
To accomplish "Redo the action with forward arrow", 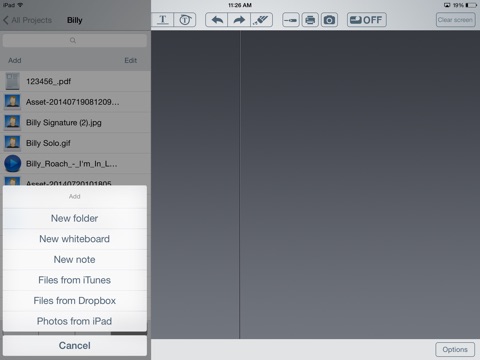I will (239, 20).
